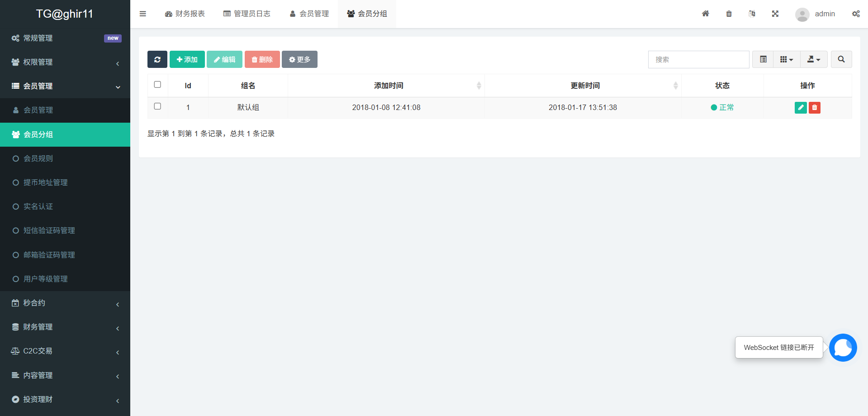Click the 2018-01-17 13:51:38 updated-time cell

583,107
